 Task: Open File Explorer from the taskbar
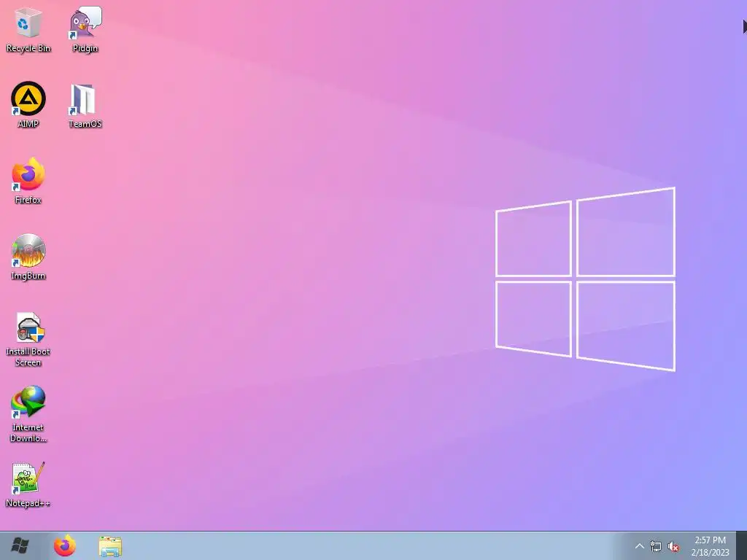click(x=110, y=545)
